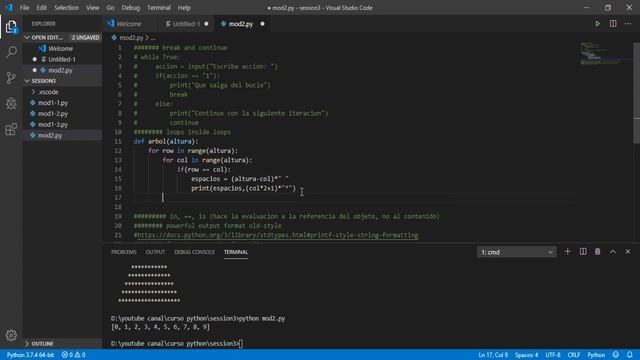Change encoding via UTF-8 status item

[x=553, y=355]
